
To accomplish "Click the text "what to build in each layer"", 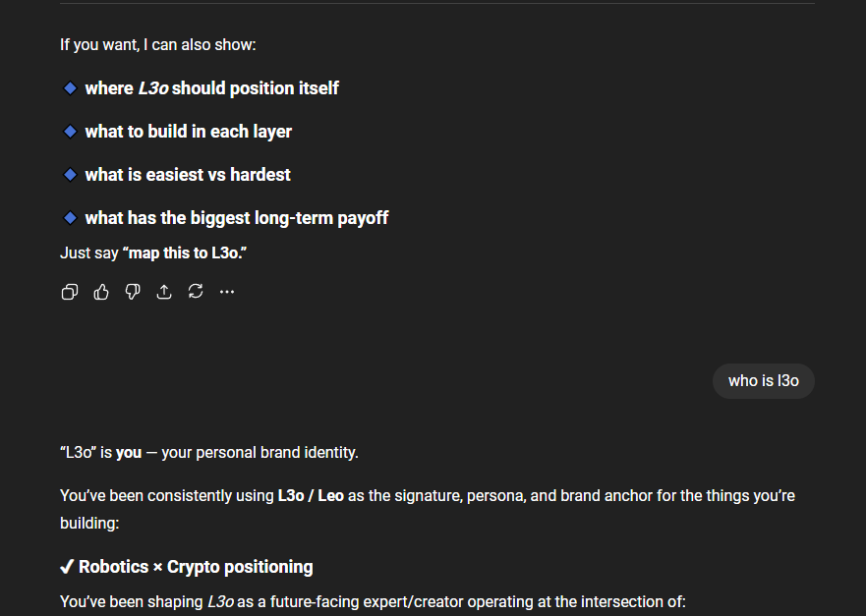I will [x=188, y=132].
